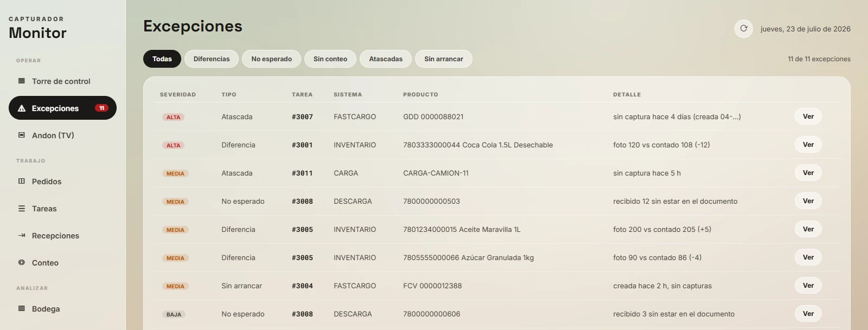This screenshot has width=868, height=330.
Task: Click the Monitor app title
Action: 37,33
